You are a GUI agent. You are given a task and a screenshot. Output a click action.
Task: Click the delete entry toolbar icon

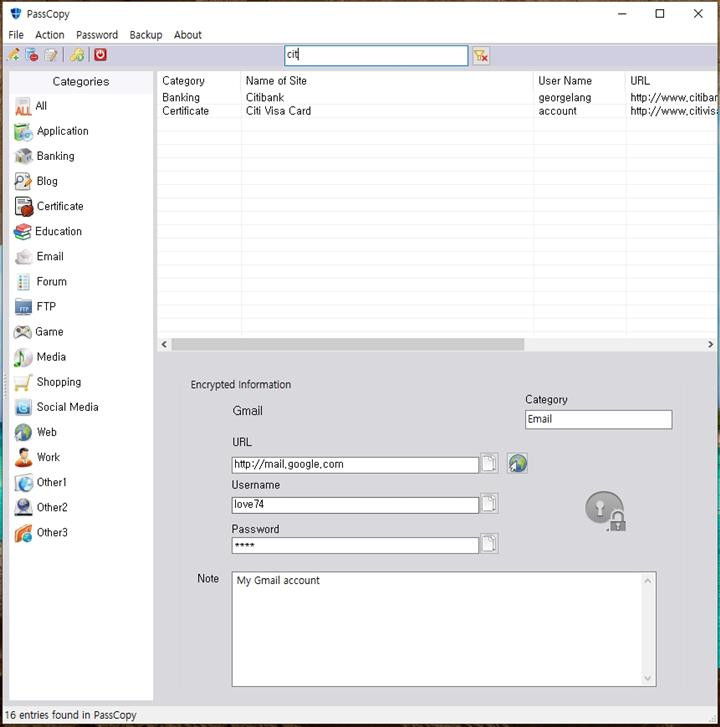pos(32,55)
